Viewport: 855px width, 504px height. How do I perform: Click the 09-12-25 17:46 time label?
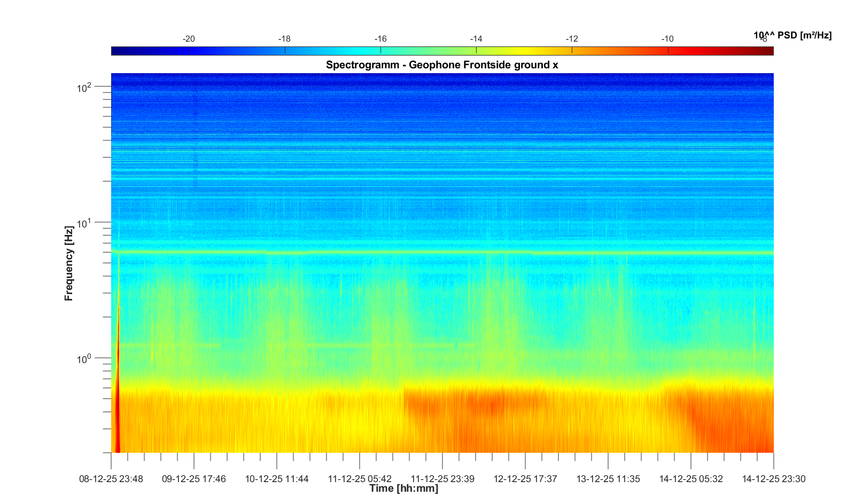click(194, 479)
